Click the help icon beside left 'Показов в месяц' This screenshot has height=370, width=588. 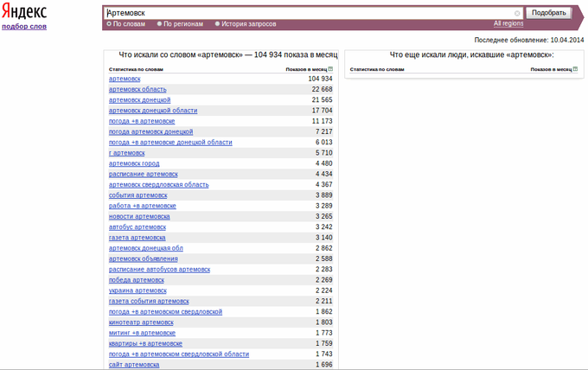(330, 69)
